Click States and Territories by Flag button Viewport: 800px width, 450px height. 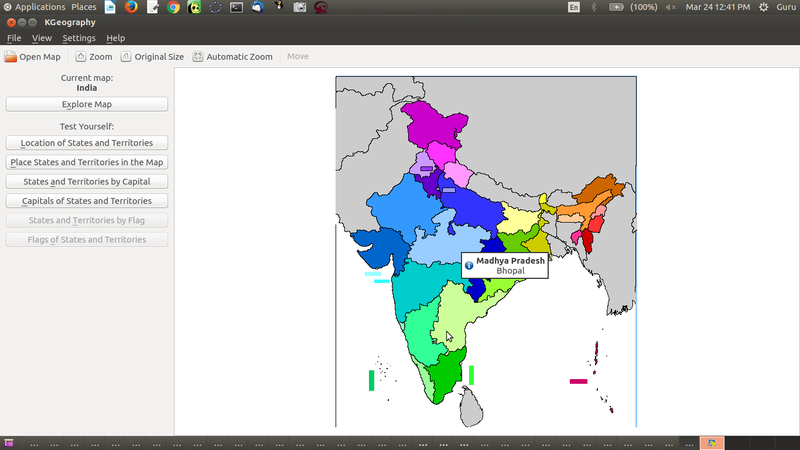click(x=87, y=220)
